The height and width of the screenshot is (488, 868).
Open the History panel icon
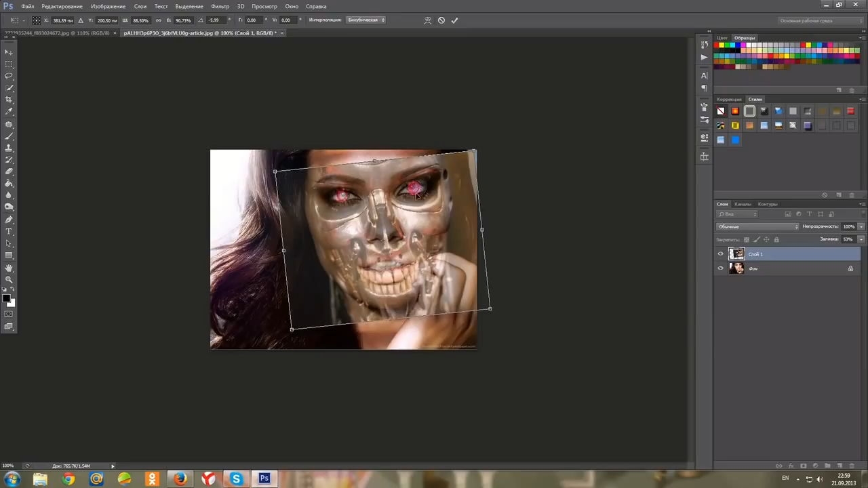click(x=704, y=44)
